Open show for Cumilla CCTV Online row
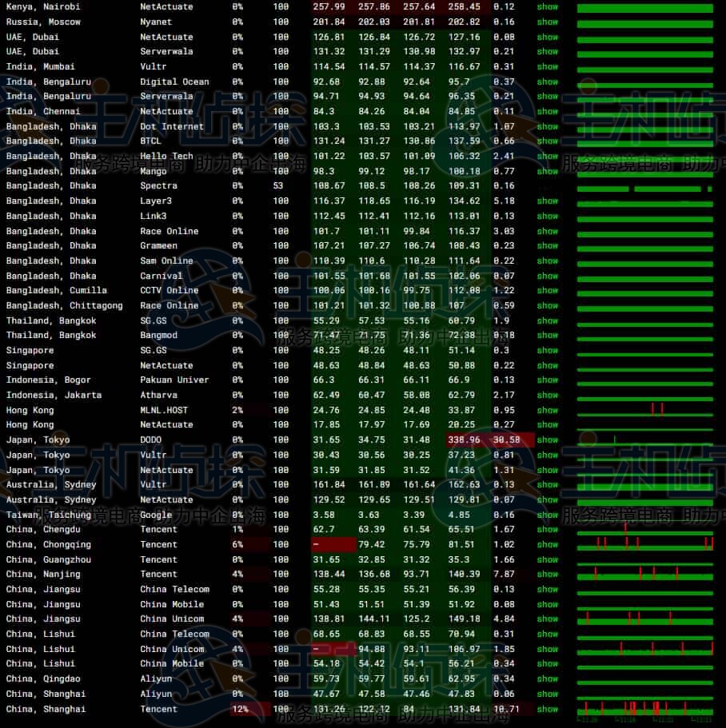Viewport: 726px width, 728px height. [x=547, y=291]
